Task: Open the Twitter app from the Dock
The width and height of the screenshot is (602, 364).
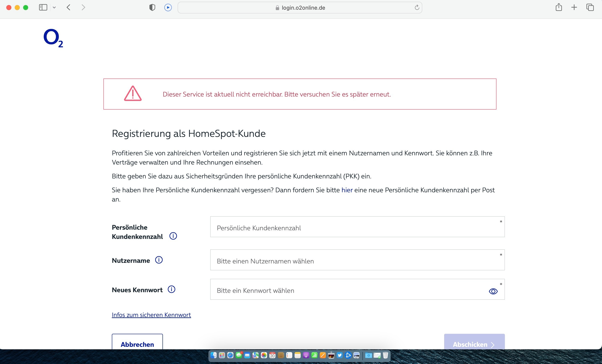Action: [340, 355]
